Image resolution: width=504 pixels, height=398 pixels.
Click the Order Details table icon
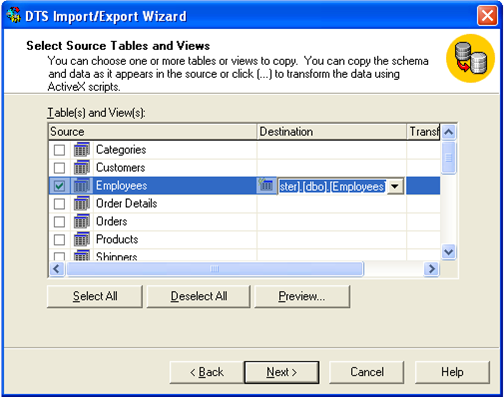(82, 203)
